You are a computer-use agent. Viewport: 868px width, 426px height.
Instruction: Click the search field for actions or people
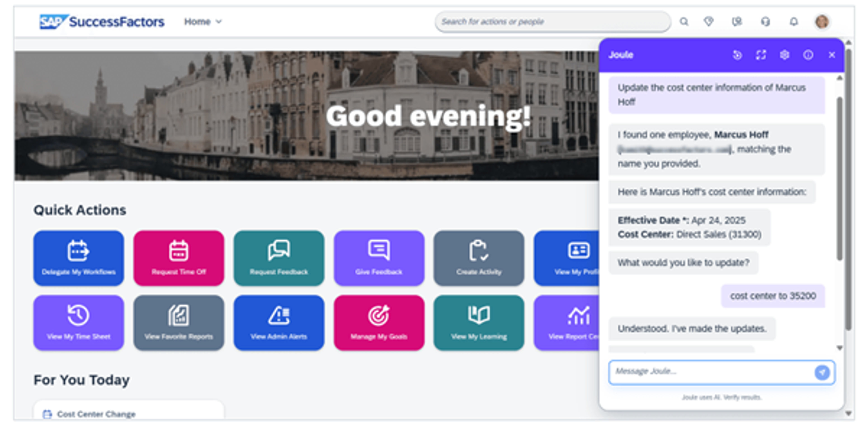(x=553, y=22)
